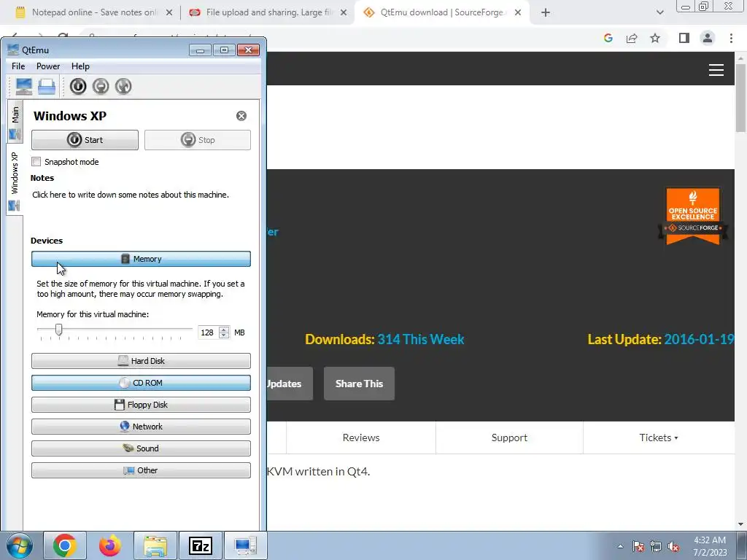Open SourceForge hamburger menu

pos(716,70)
